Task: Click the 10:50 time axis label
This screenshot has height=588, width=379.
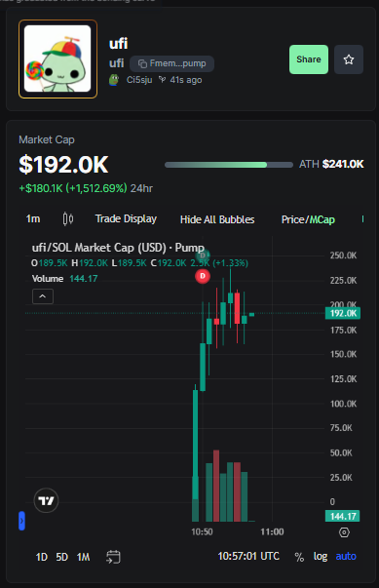Action: pyautogui.click(x=202, y=531)
